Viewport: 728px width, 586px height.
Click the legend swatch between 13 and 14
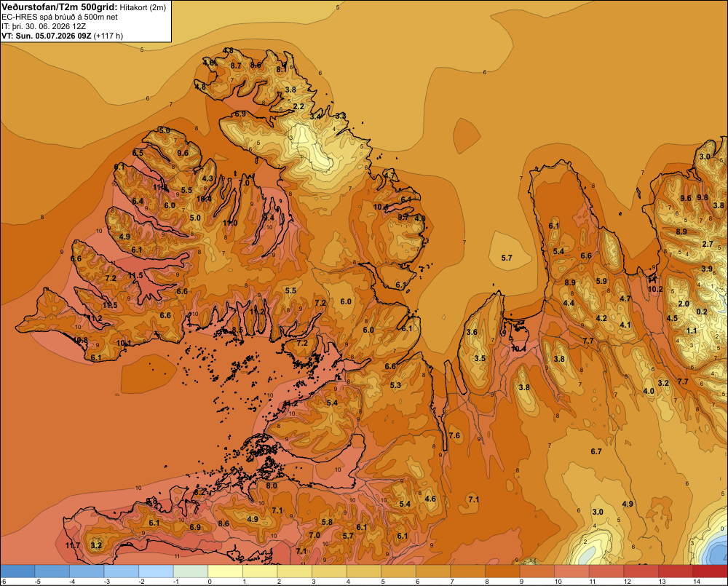pos(676,571)
